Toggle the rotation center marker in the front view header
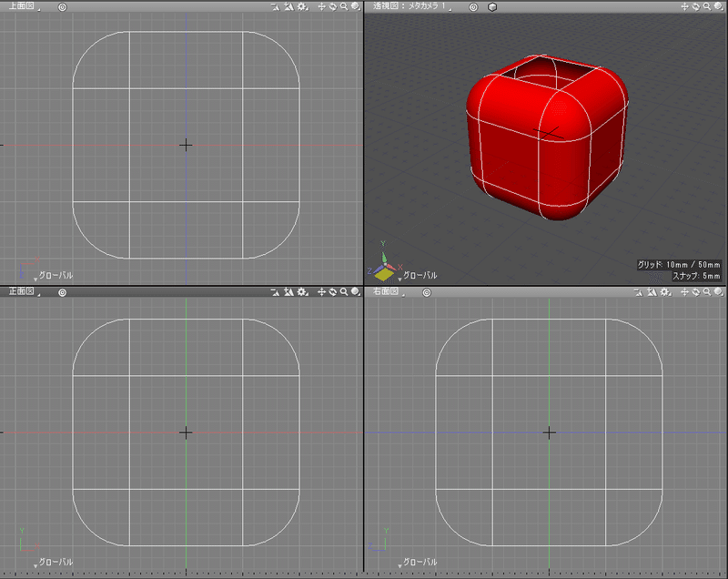Image resolution: width=728 pixels, height=579 pixels. [61, 293]
